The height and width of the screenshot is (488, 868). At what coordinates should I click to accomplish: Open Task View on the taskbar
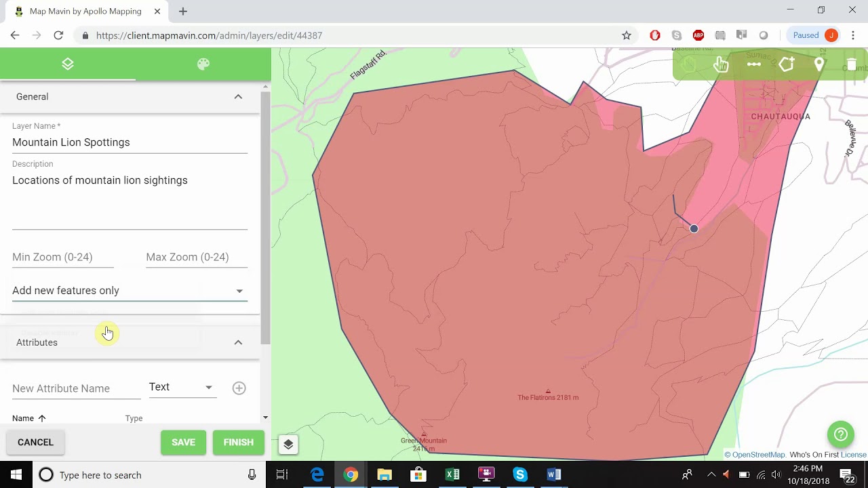coord(282,474)
